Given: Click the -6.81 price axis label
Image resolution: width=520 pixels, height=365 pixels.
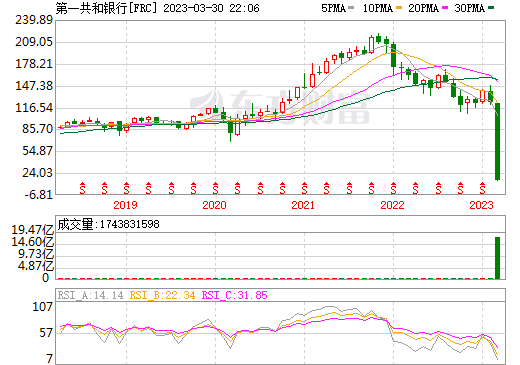Looking at the screenshot, I should click(39, 195).
